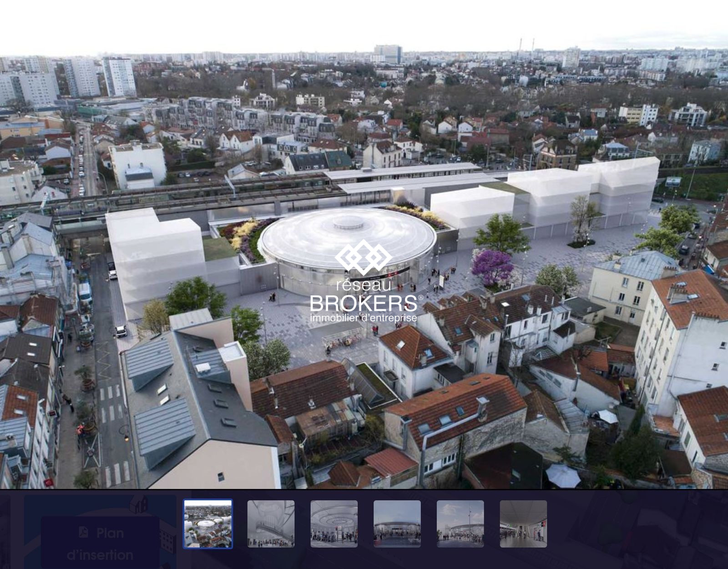728x569 pixels.
Task: Click the PDF file icon beside Plan
Action: tap(84, 532)
